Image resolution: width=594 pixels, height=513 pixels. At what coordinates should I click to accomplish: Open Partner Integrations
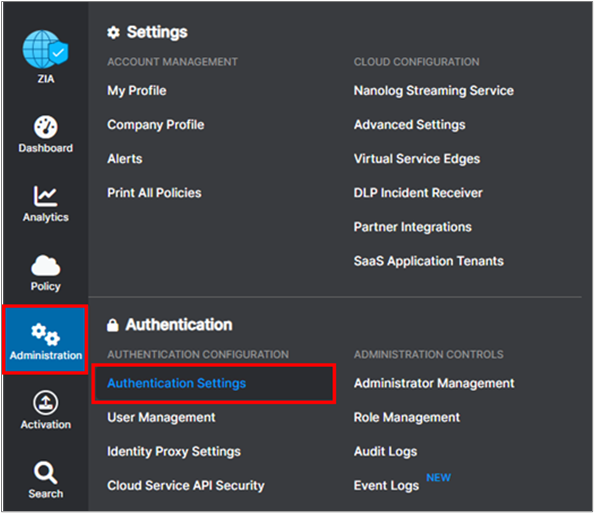413,227
